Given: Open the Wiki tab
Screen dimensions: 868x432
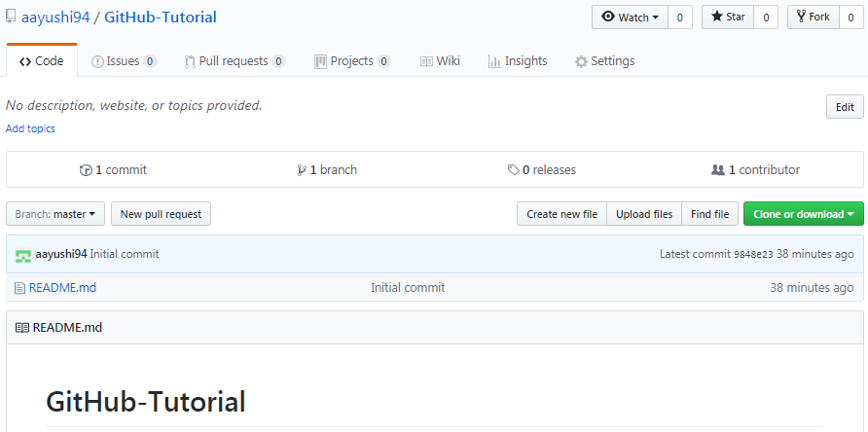Looking at the screenshot, I should (440, 61).
